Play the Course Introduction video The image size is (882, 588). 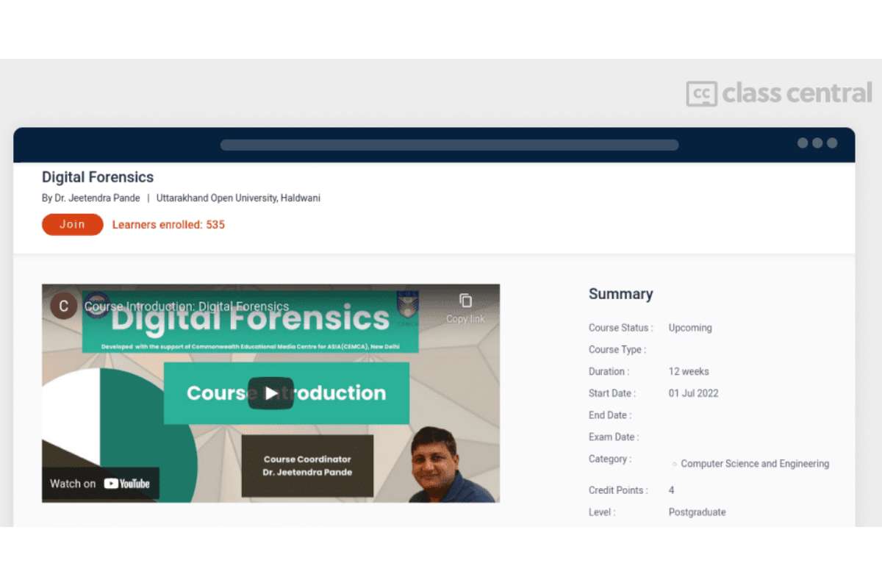point(270,393)
